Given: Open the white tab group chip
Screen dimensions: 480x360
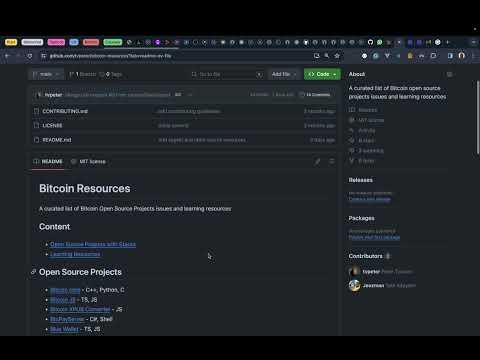Looking at the screenshot, I should pyautogui.click(x=32, y=42).
